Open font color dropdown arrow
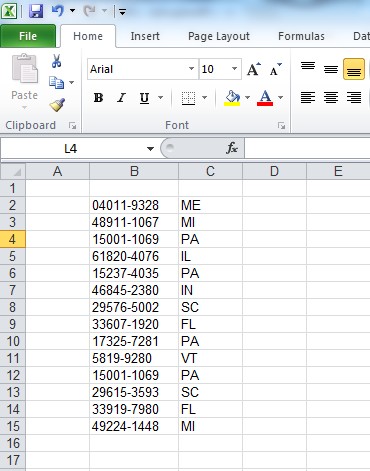Viewport: 370px width, 471px height. coord(280,98)
